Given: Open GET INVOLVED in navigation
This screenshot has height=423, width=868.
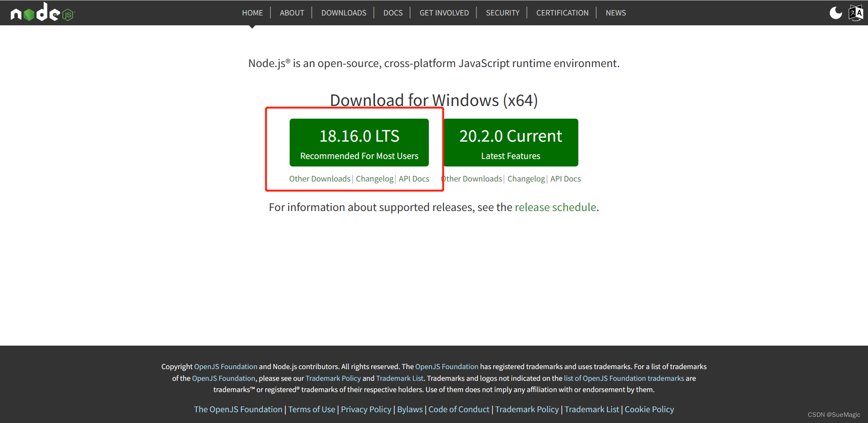Looking at the screenshot, I should pos(444,13).
